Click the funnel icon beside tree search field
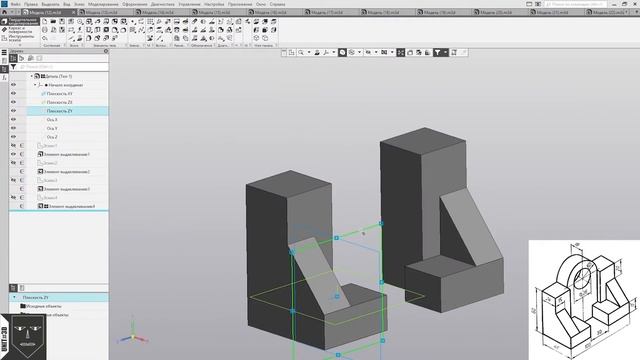 coord(13,67)
